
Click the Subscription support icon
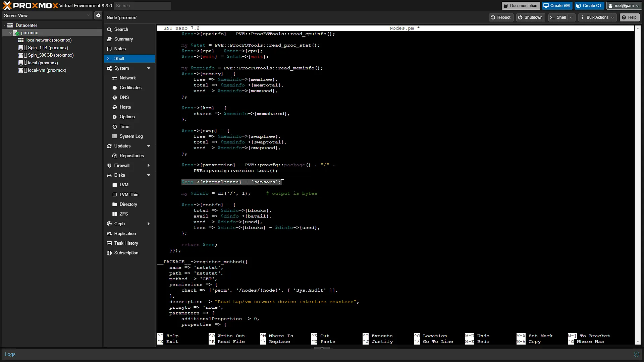pos(109,253)
